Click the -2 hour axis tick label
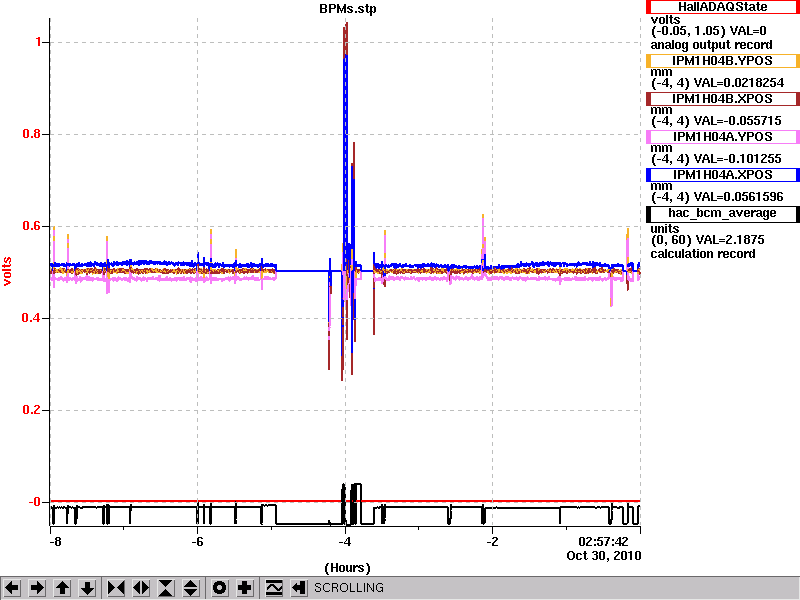The width and height of the screenshot is (800, 600). [x=492, y=541]
